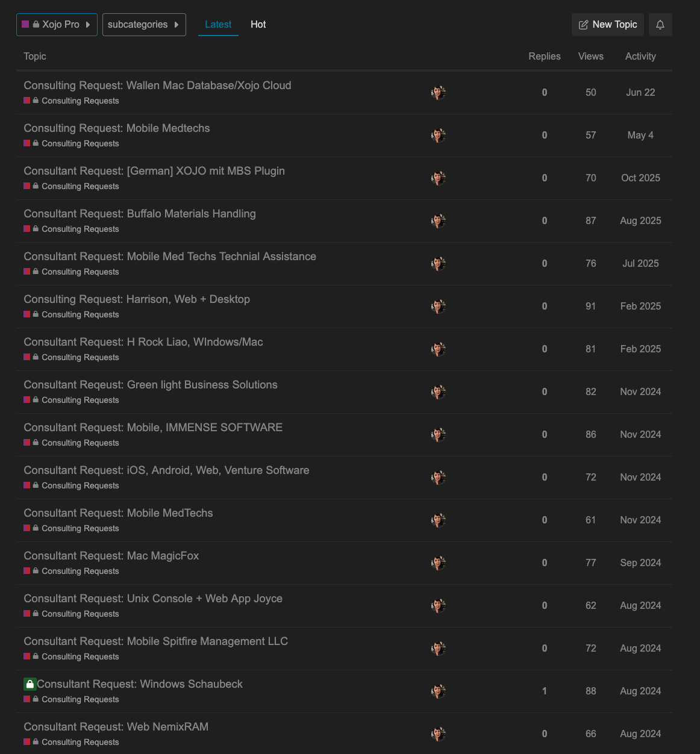Click the pencil icon in New Topic
The height and width of the screenshot is (754, 700).
click(x=583, y=25)
